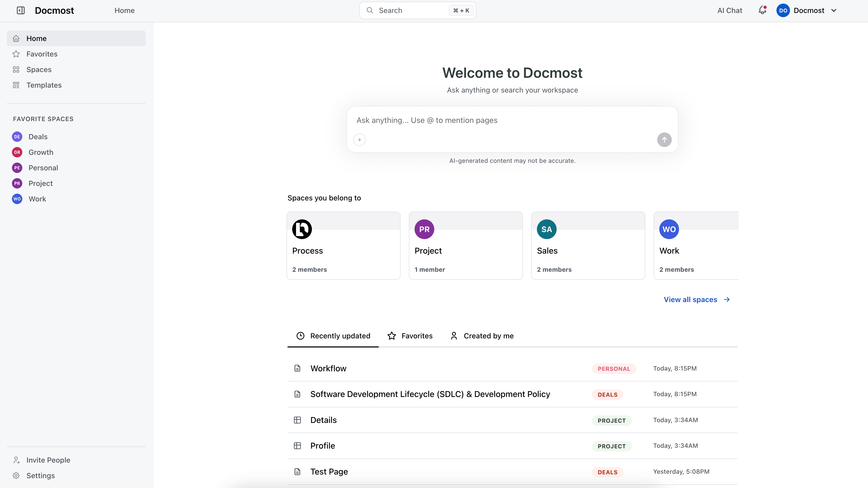The image size is (868, 488).
Task: Switch to Created by me tab
Action: [482, 336]
